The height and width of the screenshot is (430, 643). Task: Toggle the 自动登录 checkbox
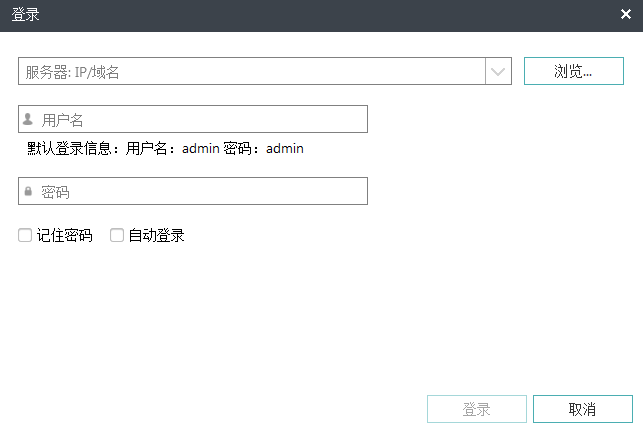tap(117, 235)
